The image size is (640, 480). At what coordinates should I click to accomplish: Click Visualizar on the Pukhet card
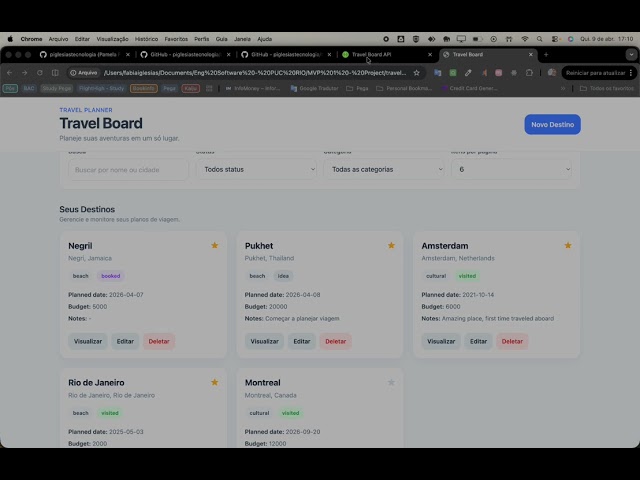264,341
